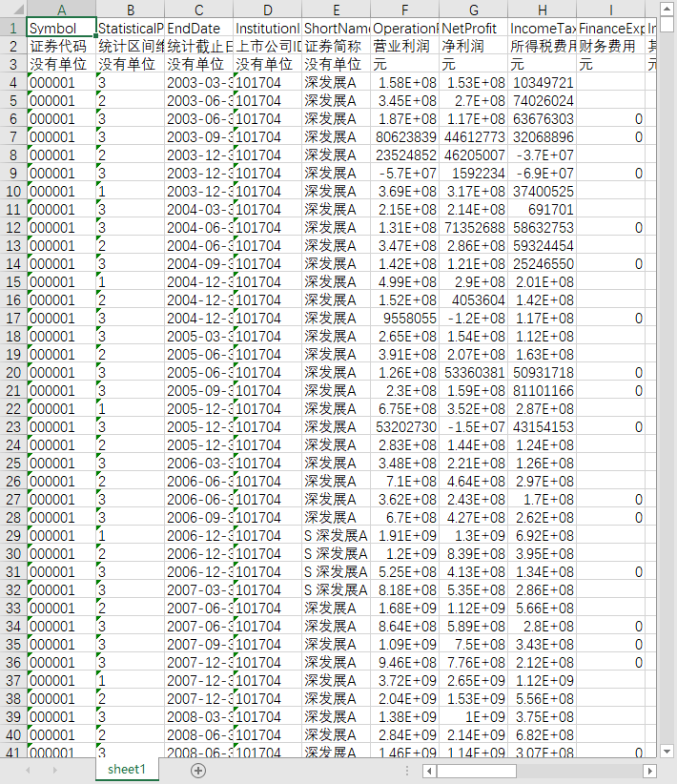The image size is (677, 784).
Task: Select cell 净利润
Action: pos(474,46)
